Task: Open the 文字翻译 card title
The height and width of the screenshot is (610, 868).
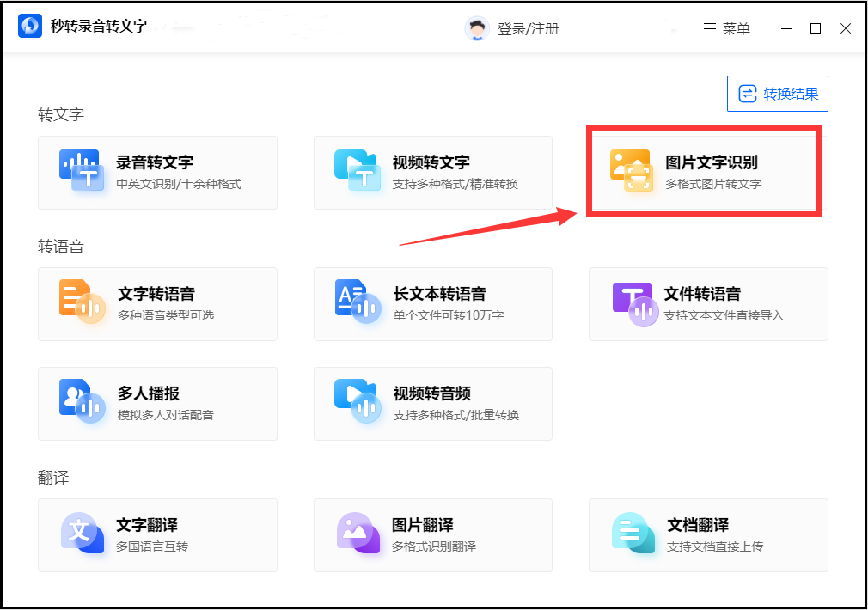Action: [x=147, y=524]
